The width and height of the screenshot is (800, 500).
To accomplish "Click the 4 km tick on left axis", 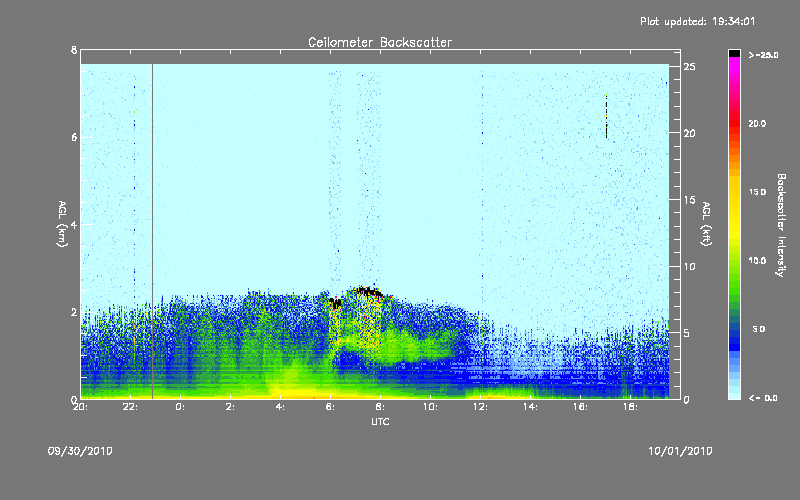I will 74,224.
